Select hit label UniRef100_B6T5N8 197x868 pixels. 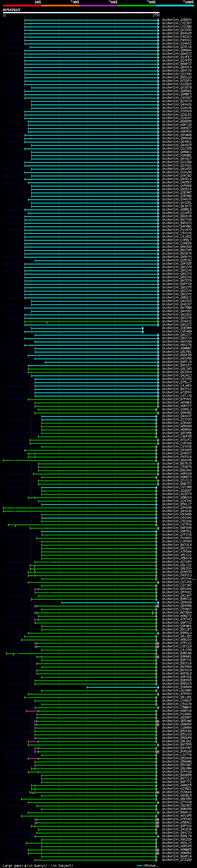coord(176,308)
